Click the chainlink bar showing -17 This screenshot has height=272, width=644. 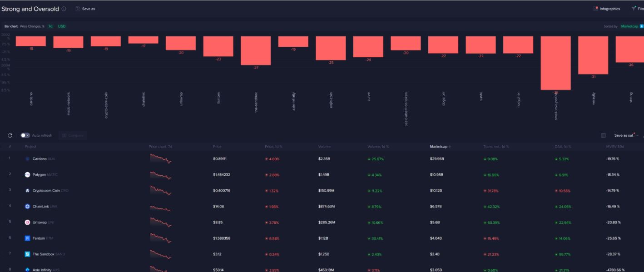(x=143, y=40)
